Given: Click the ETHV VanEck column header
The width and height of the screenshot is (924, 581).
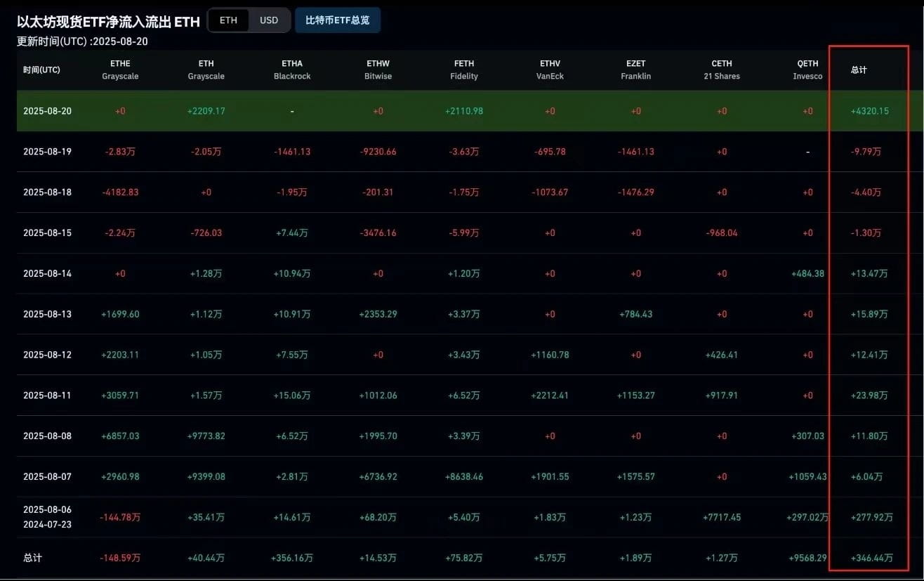Looking at the screenshot, I should click(x=550, y=70).
